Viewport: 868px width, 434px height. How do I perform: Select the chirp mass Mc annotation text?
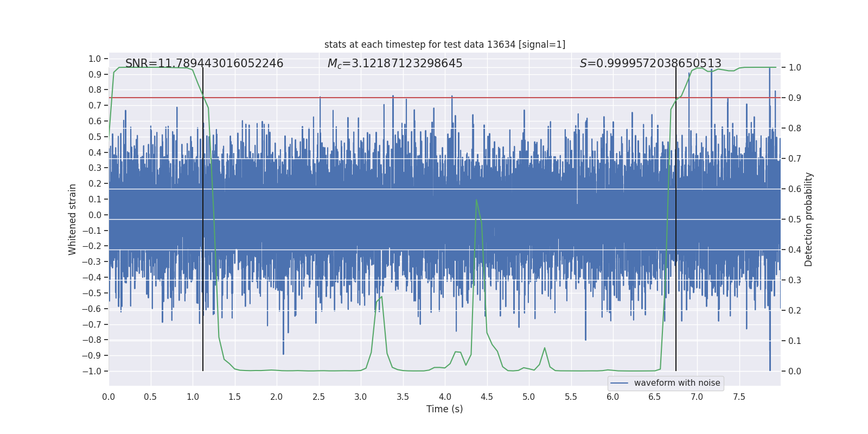click(x=394, y=63)
